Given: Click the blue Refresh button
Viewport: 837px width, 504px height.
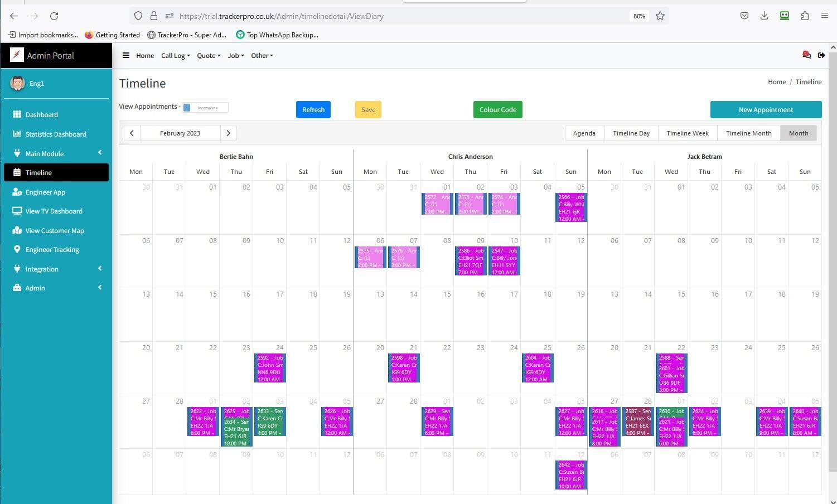Looking at the screenshot, I should [313, 110].
